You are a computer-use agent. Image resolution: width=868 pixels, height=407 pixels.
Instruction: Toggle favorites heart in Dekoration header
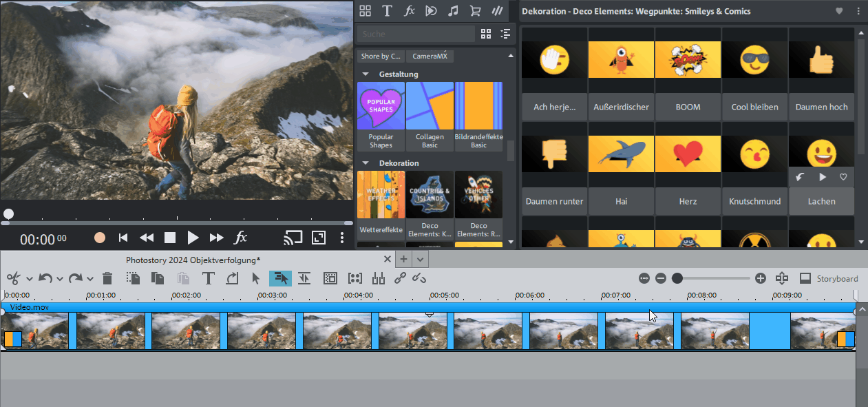[x=839, y=11]
